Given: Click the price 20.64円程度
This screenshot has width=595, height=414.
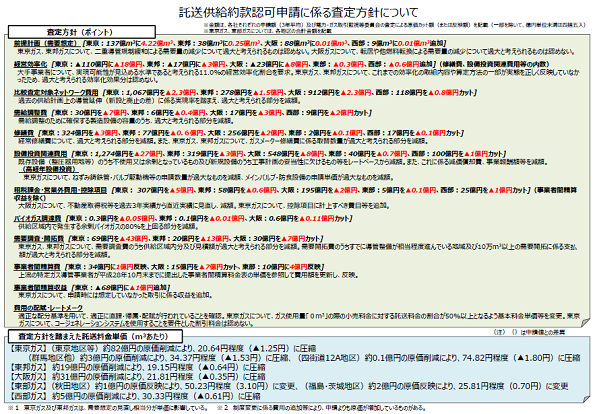Looking at the screenshot, I should (220, 348).
